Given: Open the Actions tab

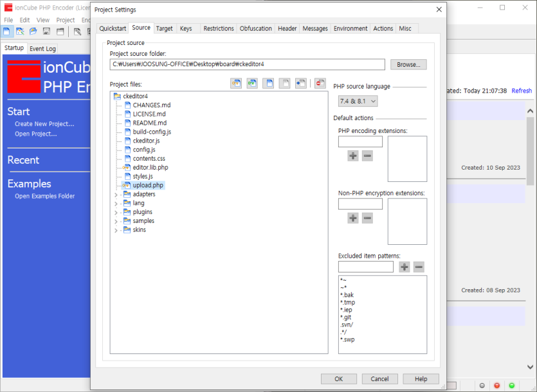Looking at the screenshot, I should pos(383,28).
